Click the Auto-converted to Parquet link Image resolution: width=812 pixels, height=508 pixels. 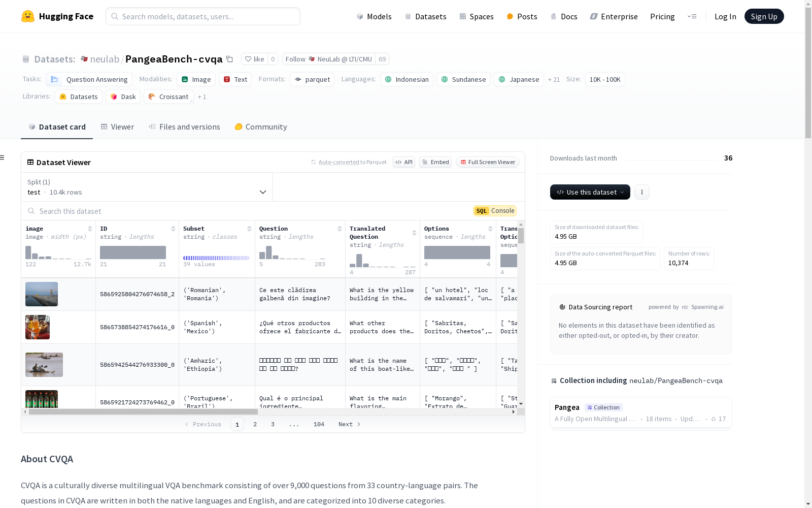click(x=349, y=162)
